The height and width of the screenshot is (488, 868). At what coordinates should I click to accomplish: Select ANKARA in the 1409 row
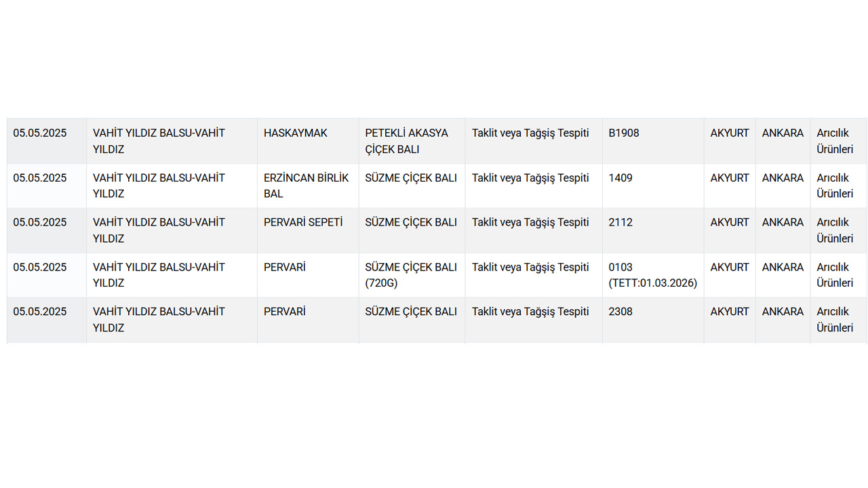click(783, 178)
